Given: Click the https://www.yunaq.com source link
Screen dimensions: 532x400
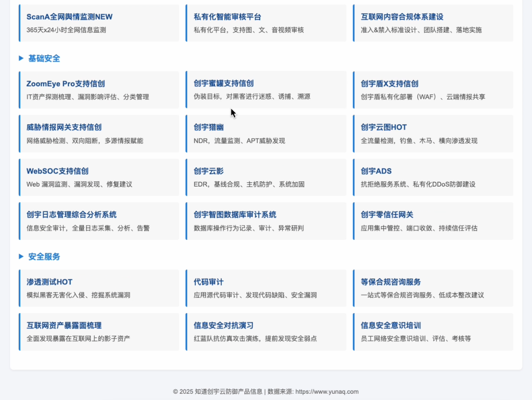Looking at the screenshot, I should click(x=326, y=391).
